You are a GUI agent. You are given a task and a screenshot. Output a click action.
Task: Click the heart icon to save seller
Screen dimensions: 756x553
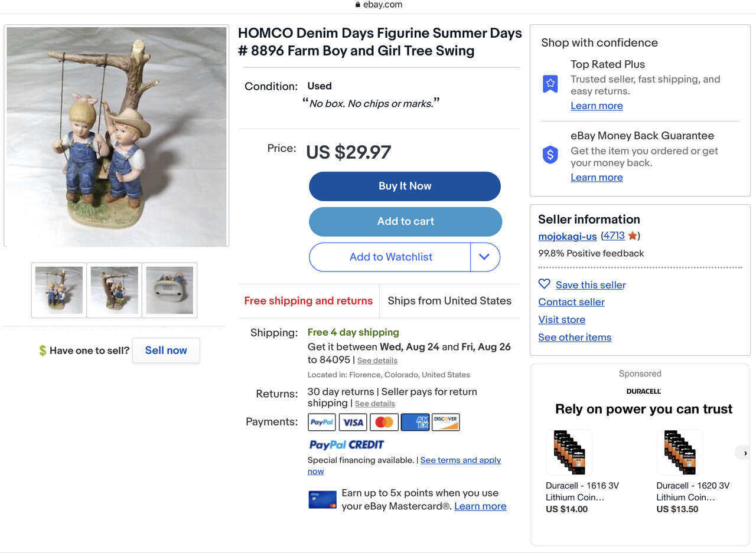pyautogui.click(x=544, y=284)
